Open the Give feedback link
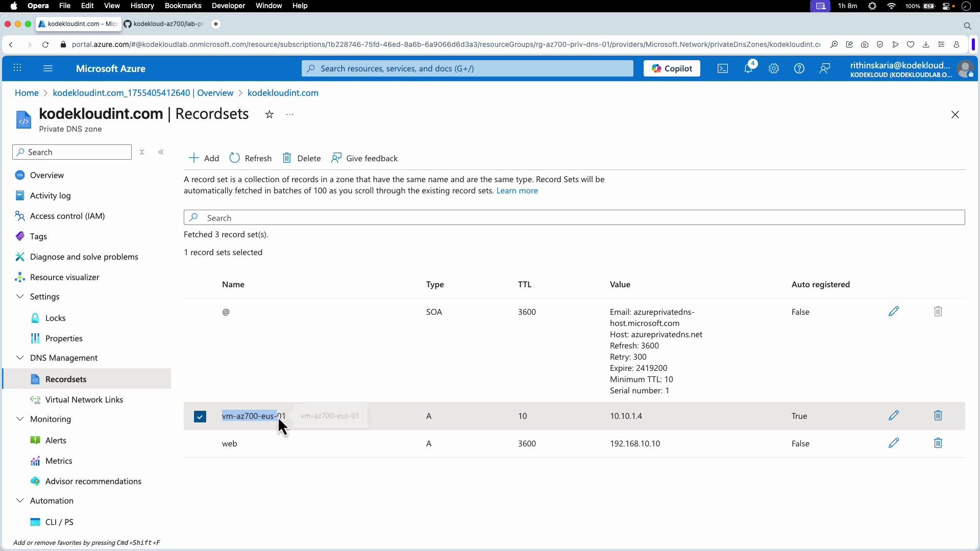This screenshot has width=980, height=551. point(364,158)
